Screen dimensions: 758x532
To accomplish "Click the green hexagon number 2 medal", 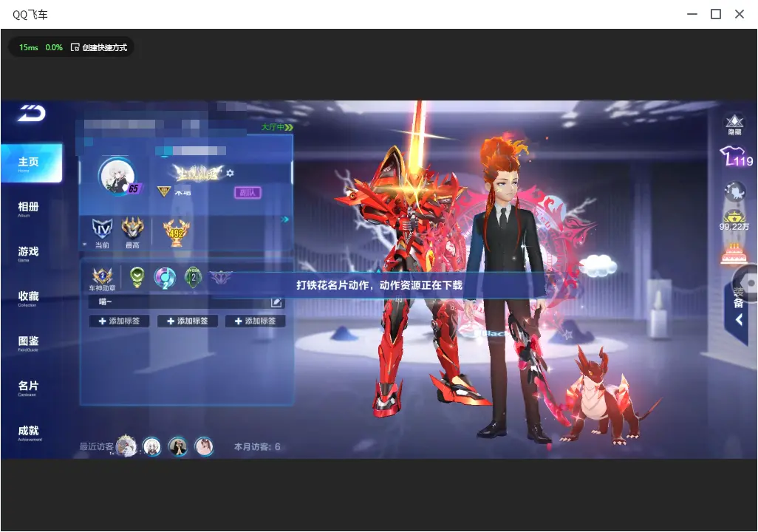I will point(194,278).
